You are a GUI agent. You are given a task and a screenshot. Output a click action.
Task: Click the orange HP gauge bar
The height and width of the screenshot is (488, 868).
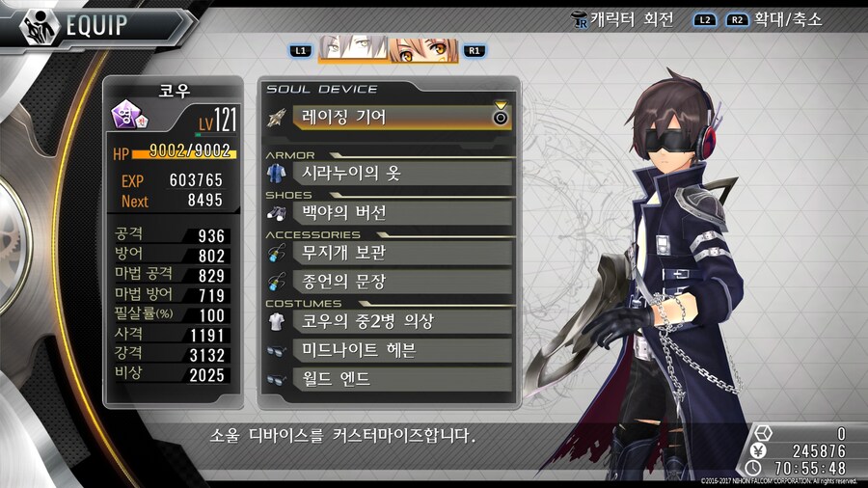click(x=184, y=153)
